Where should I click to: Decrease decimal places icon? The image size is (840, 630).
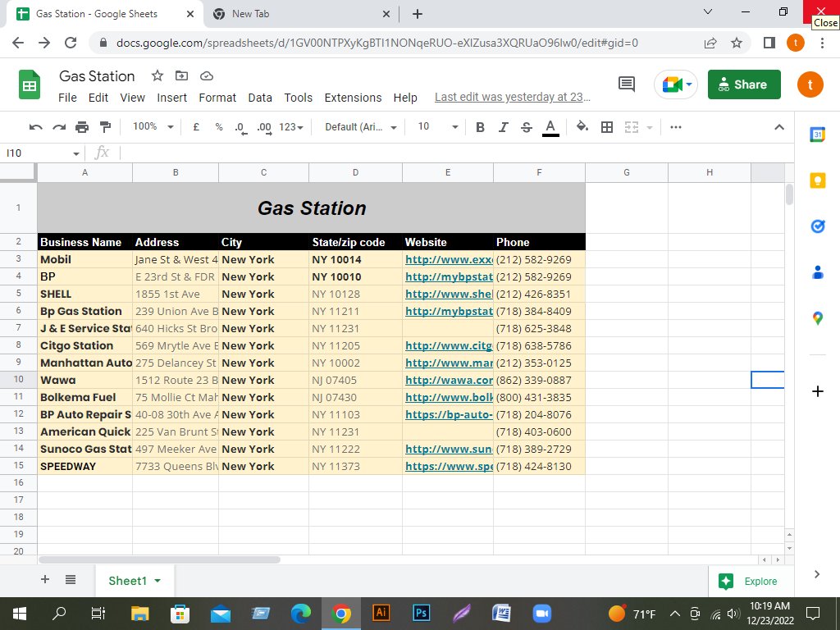(x=240, y=127)
